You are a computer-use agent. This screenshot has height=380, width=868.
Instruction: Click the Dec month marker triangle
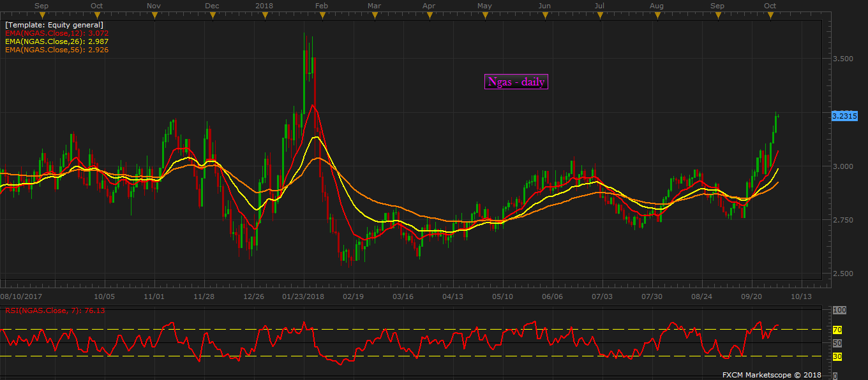coord(211,14)
